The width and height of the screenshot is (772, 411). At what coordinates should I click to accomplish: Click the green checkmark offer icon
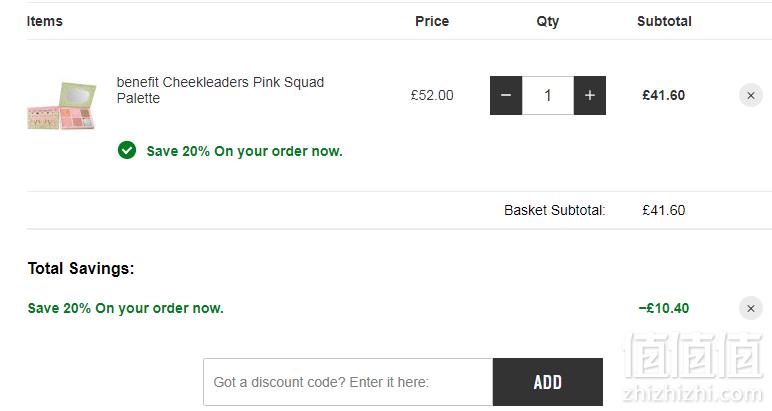pos(127,150)
